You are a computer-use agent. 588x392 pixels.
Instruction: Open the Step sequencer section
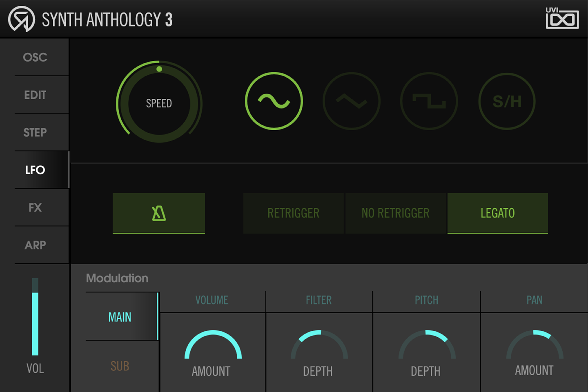[x=35, y=132]
